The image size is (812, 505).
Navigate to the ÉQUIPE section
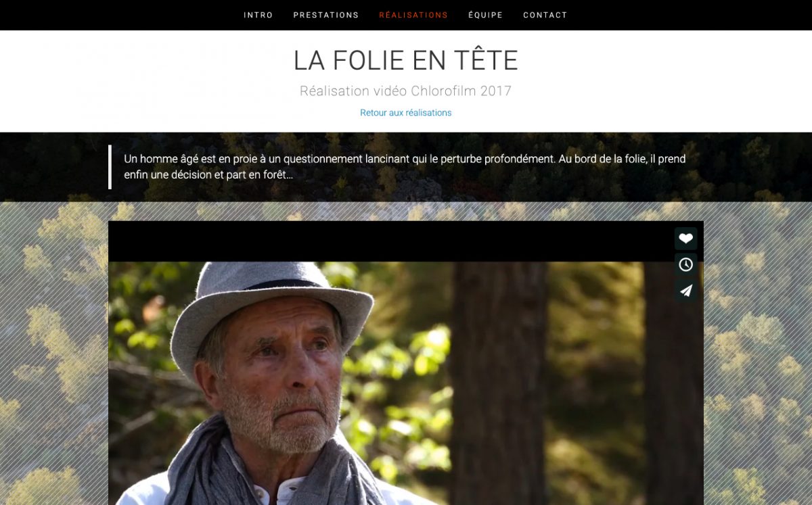(486, 15)
